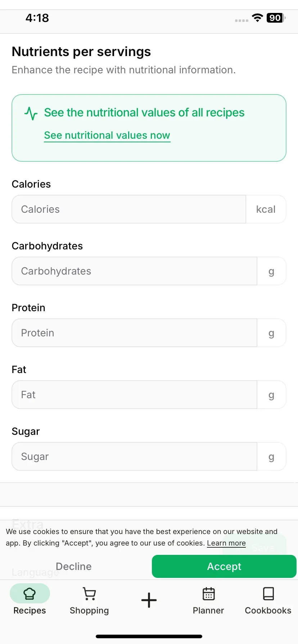Focus the Carbohydrates input field
Image resolution: width=298 pixels, height=644 pixels.
(134, 271)
